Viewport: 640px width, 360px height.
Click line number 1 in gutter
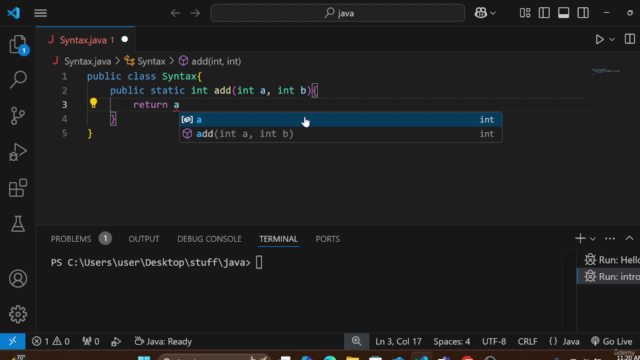pyautogui.click(x=64, y=76)
